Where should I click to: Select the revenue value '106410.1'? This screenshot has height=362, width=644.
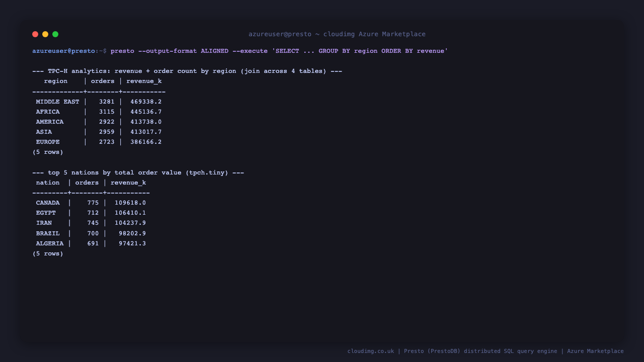pyautogui.click(x=130, y=213)
